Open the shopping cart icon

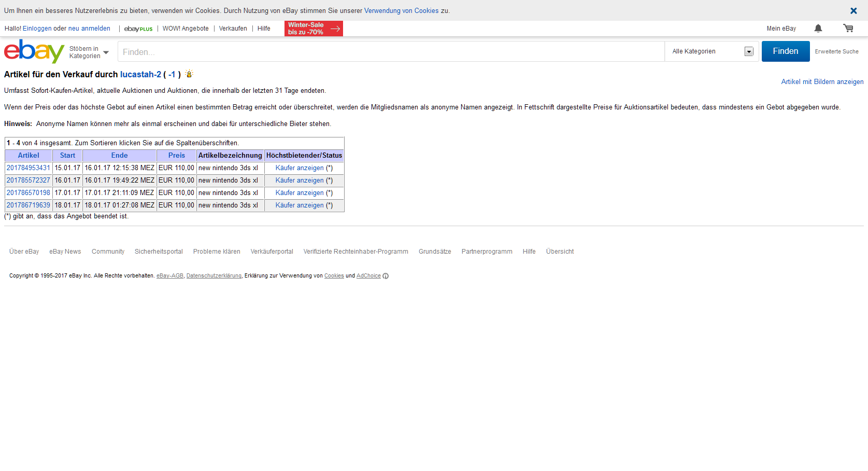pos(848,29)
